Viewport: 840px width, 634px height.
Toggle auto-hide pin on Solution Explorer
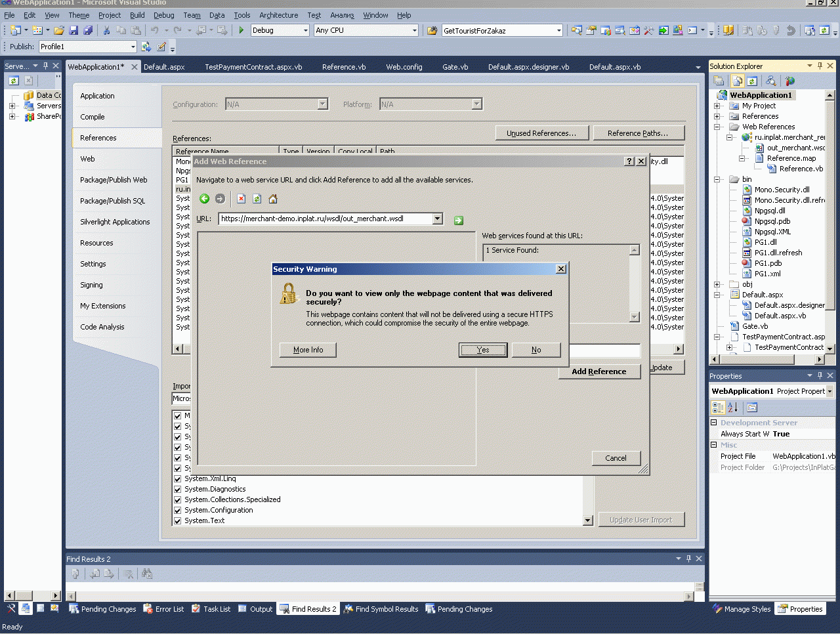(x=820, y=66)
